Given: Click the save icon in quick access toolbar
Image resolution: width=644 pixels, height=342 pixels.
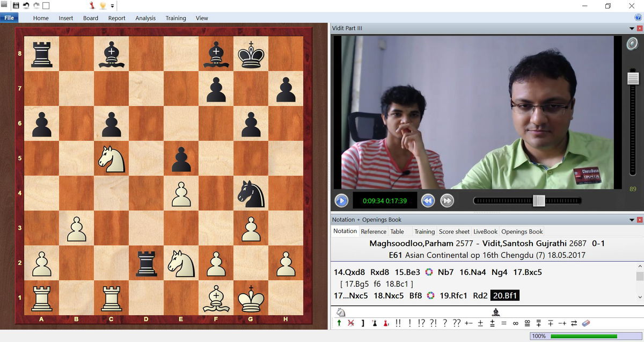Looking at the screenshot, I should pos(16,5).
